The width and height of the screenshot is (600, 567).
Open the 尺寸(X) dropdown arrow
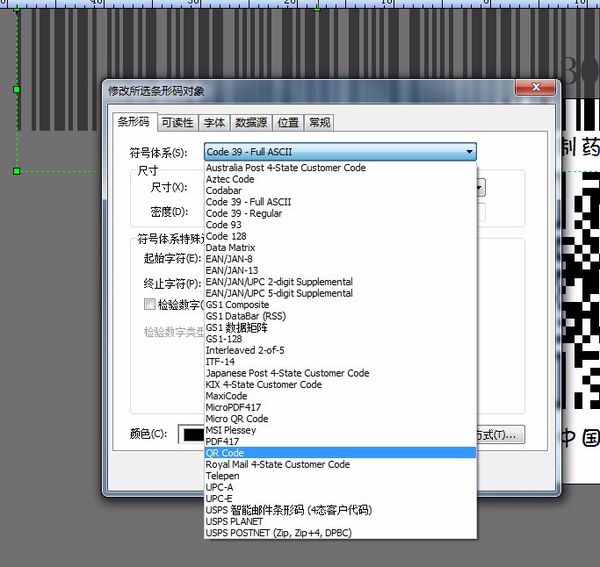[480, 188]
